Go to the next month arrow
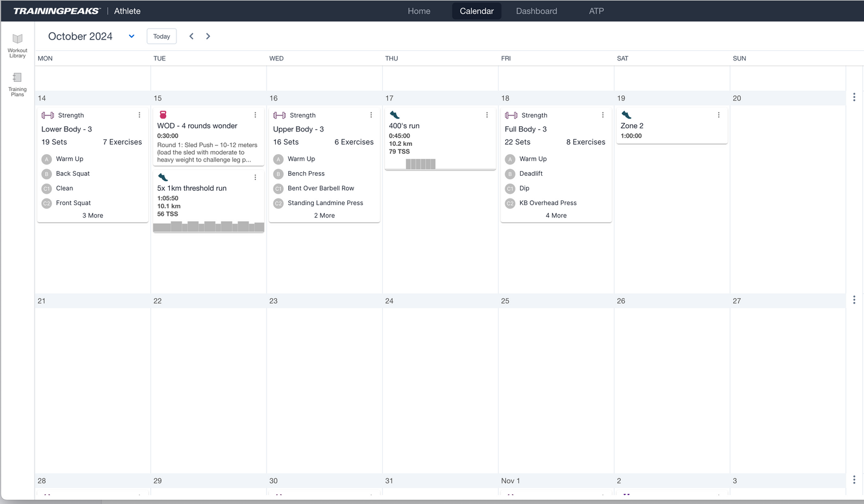This screenshot has width=864, height=504. pos(208,36)
